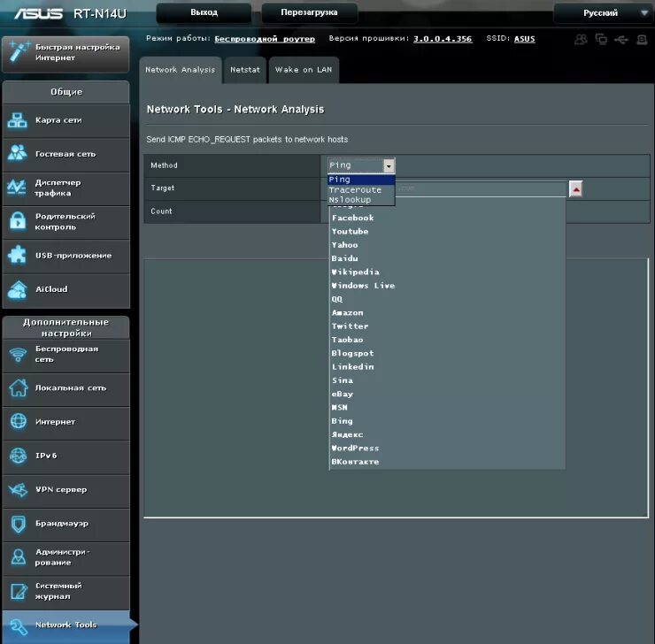Click the Target input field

(x=447, y=189)
